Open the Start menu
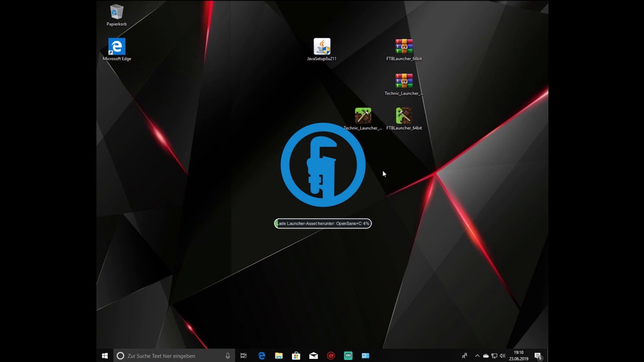Viewport: 644px width, 362px height. (105, 355)
